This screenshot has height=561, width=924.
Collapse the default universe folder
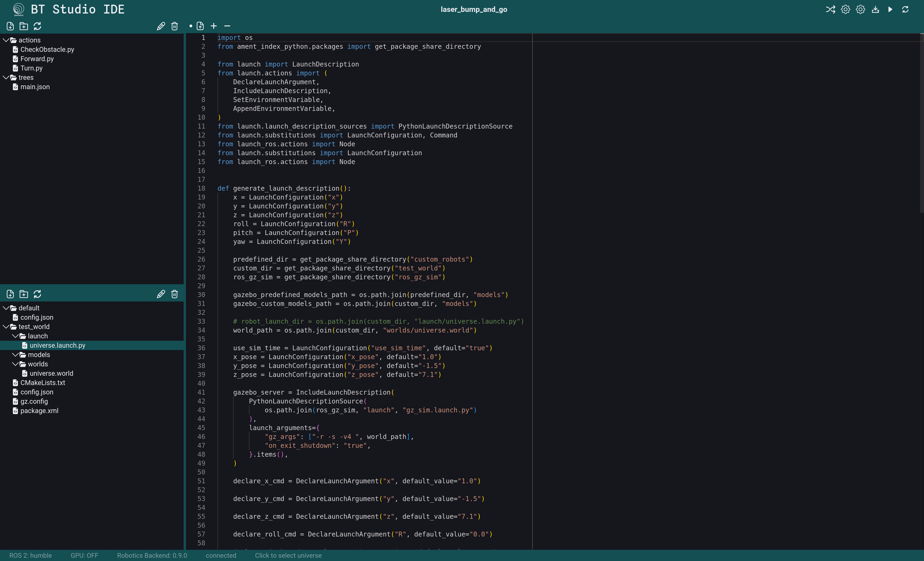pyautogui.click(x=6, y=308)
